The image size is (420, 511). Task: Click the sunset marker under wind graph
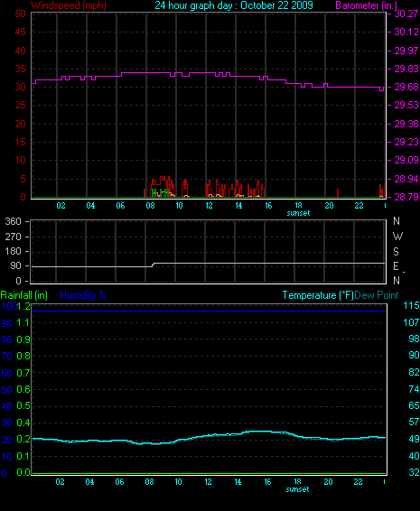298,213
